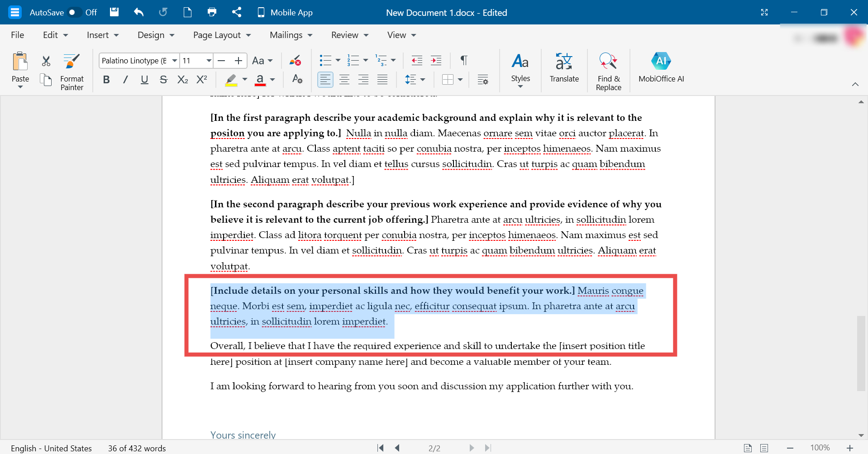Image resolution: width=868 pixels, height=454 pixels.
Task: Open font formatting options icon
Action: 297,79
